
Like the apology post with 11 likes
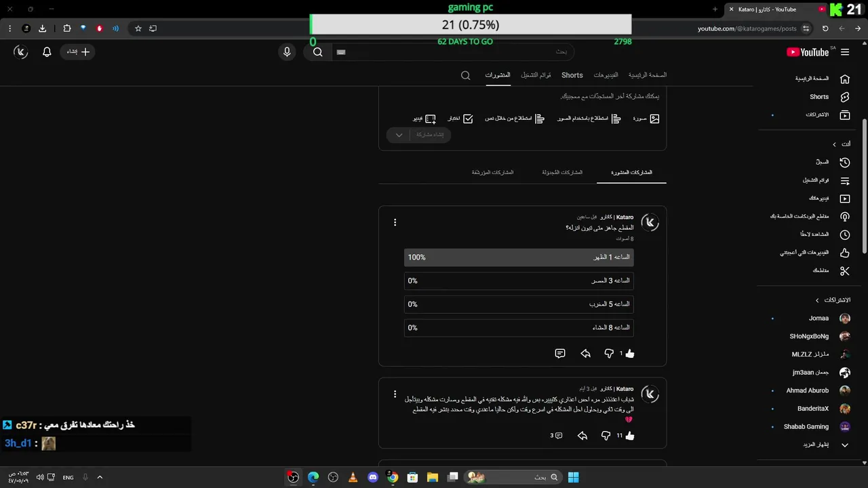[630, 436]
